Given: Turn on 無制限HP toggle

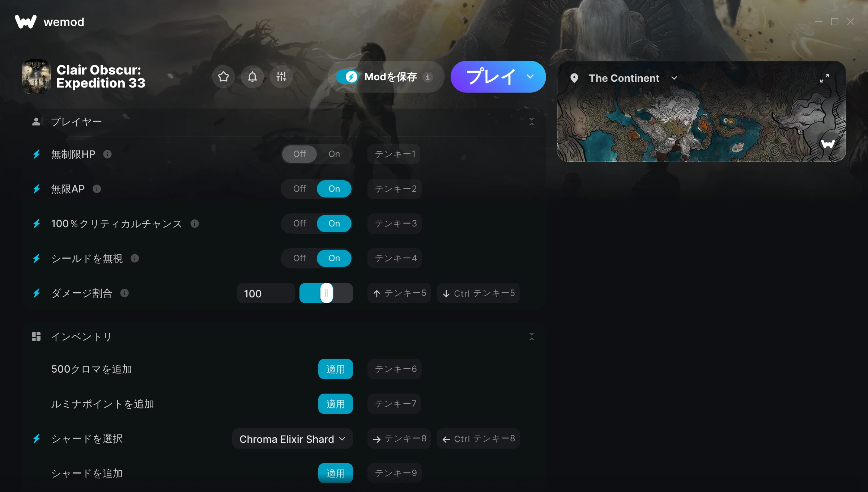Looking at the screenshot, I should pos(334,154).
